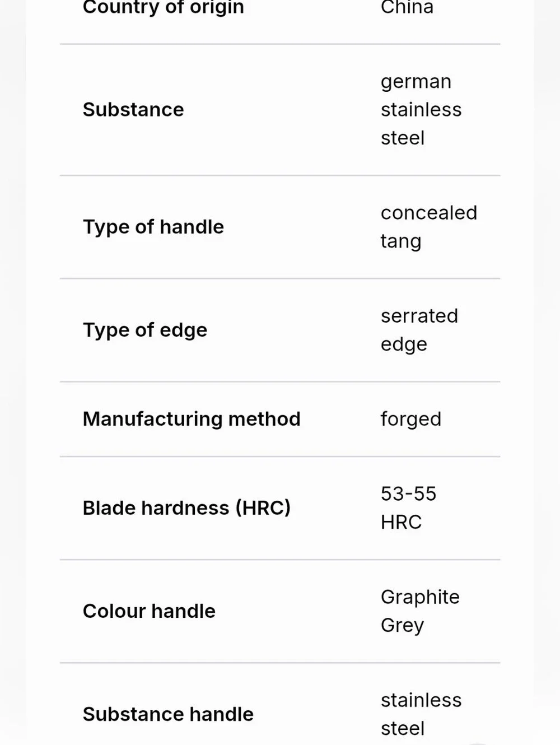Viewport: 560px width, 745px height.
Task: Click the 'Type of handle' label
Action: tap(153, 227)
